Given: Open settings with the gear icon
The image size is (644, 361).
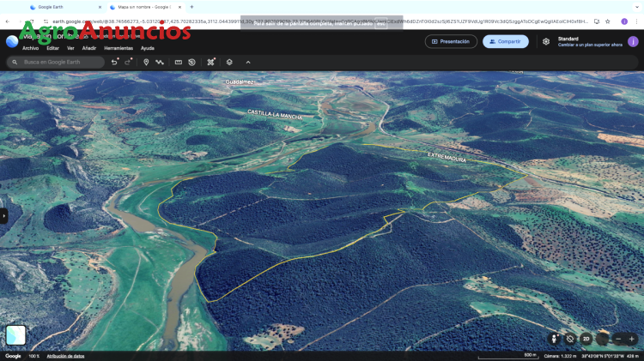Looking at the screenshot, I should click(x=546, y=41).
